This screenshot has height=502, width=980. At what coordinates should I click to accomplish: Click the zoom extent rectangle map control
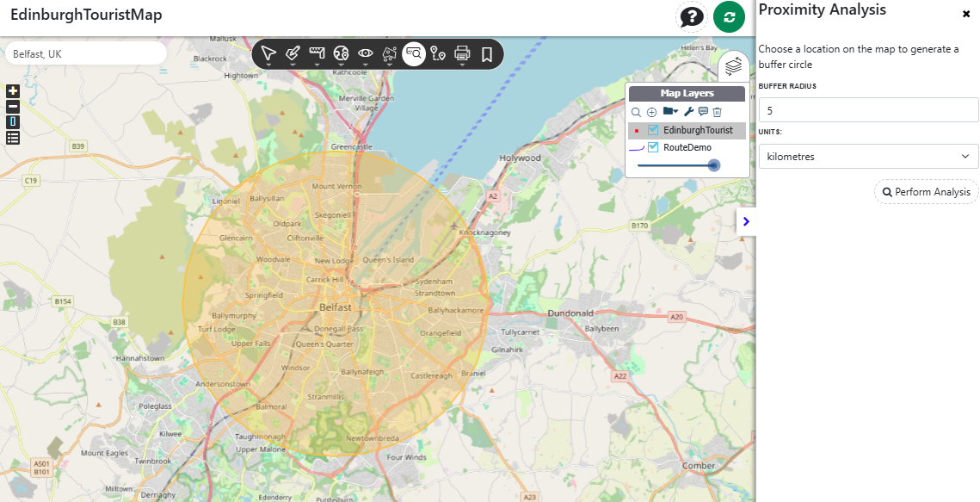[13, 122]
